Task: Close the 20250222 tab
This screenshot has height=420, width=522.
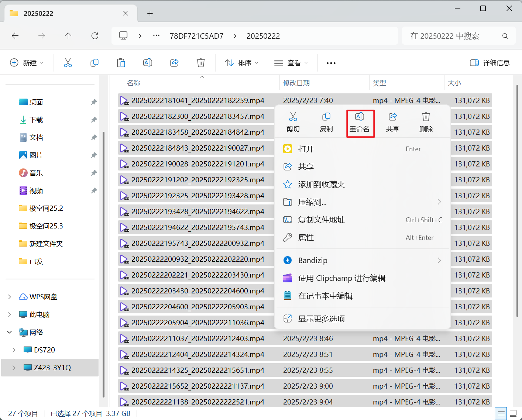Action: pyautogui.click(x=126, y=13)
